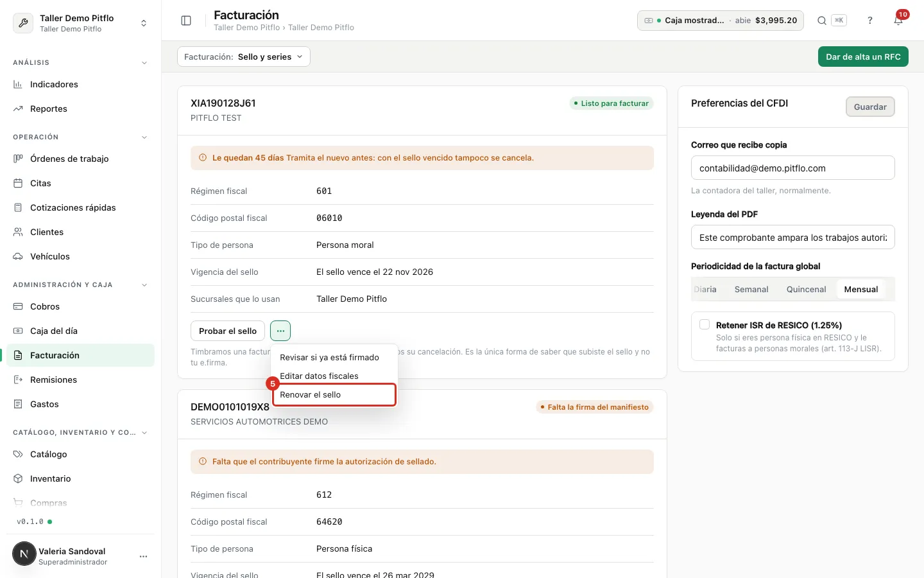This screenshot has width=924, height=578.
Task: Open the Taller Demo Pitflo workspace switcher
Action: point(81,23)
